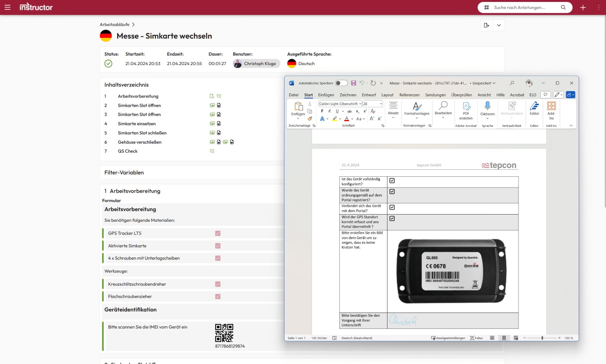Screen dimensions: 606x364
Task: Open the Einfügen ribbon tab
Action: [326, 95]
